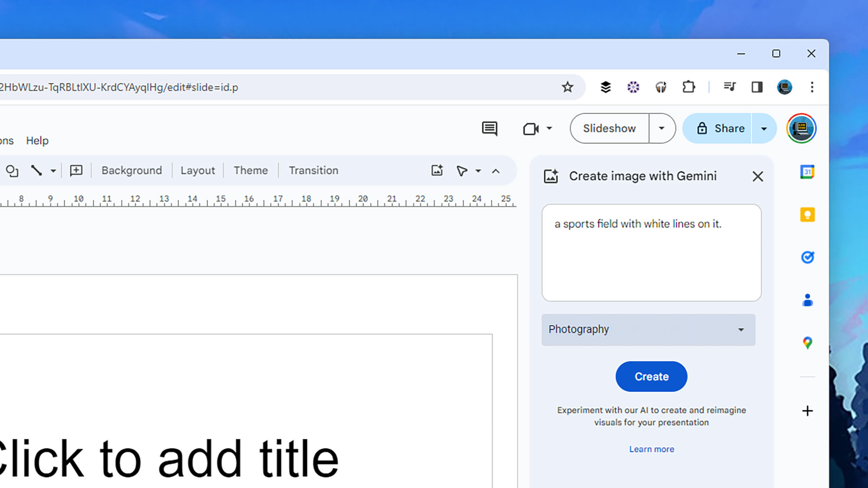This screenshot has height=488, width=868.
Task: Open Contacts icon in side panel
Action: click(807, 300)
